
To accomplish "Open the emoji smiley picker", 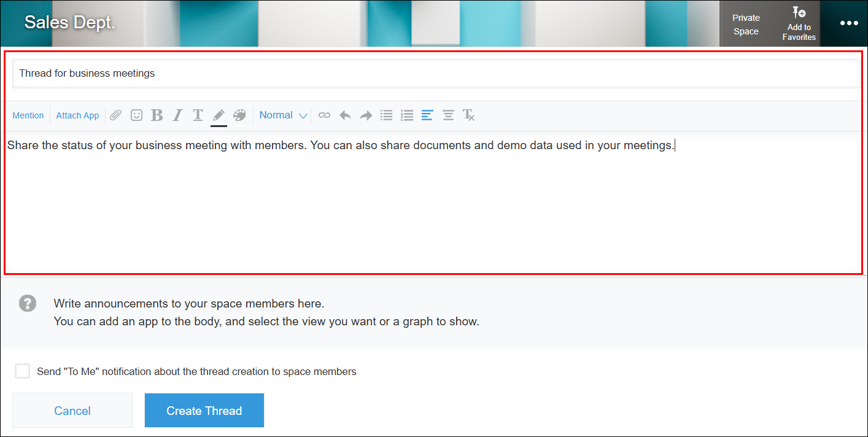I will pyautogui.click(x=136, y=115).
